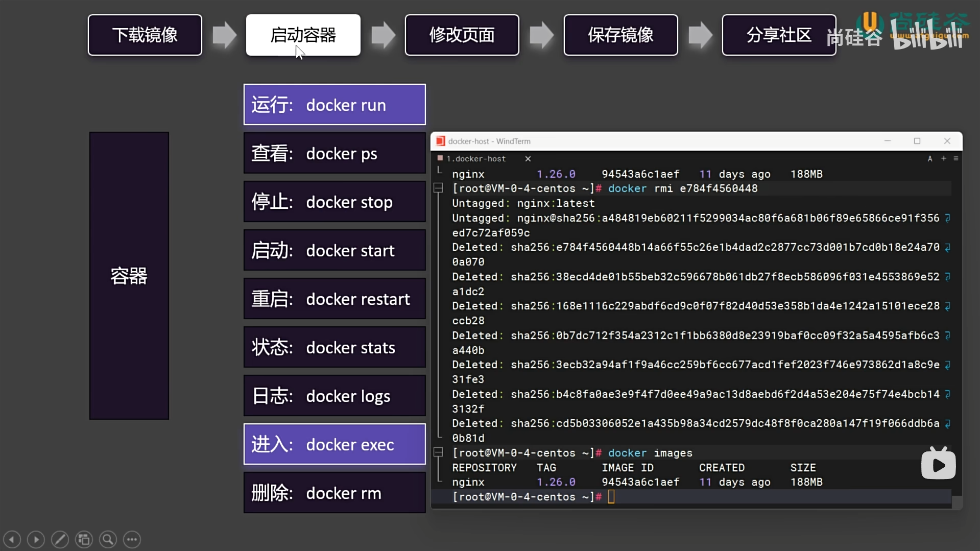
Task: Click the 'Deleted: sha256:0b7dc712f354…' line
Action: click(696, 336)
